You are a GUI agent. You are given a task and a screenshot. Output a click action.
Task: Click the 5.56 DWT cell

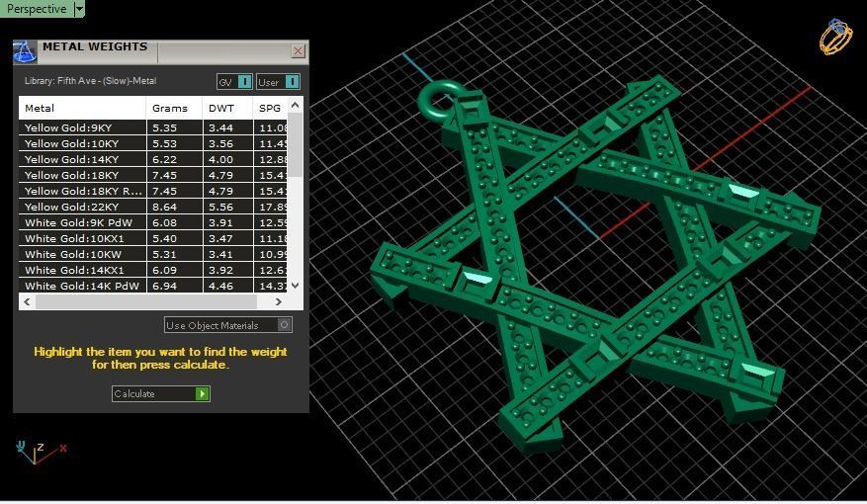click(227, 208)
